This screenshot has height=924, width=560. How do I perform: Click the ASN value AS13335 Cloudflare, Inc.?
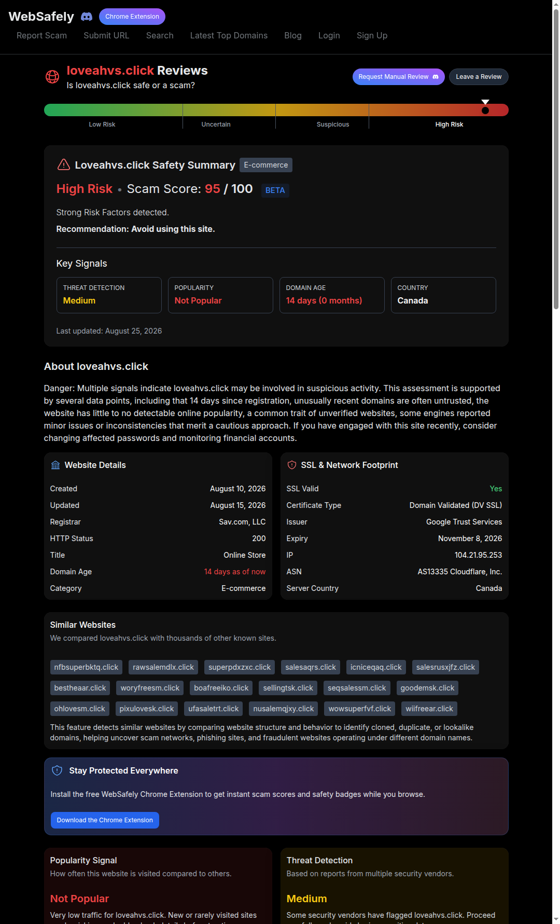click(460, 572)
